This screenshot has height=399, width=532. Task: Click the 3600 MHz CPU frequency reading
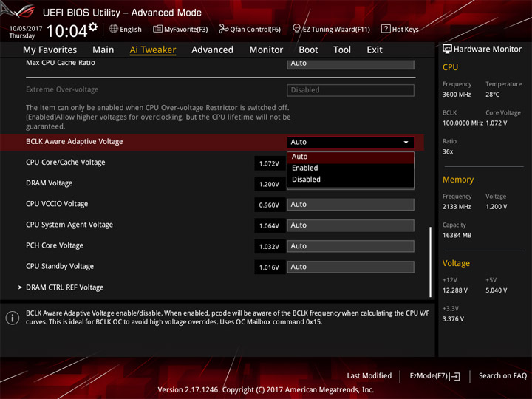click(457, 95)
